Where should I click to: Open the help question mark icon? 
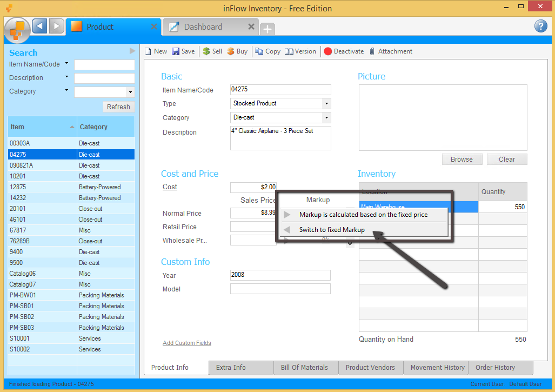coord(540,26)
